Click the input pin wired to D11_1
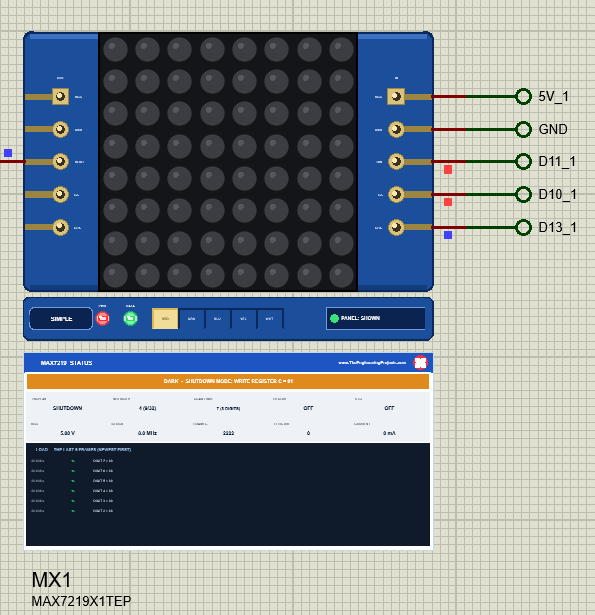Viewport: 595px width, 615px height. (396, 161)
